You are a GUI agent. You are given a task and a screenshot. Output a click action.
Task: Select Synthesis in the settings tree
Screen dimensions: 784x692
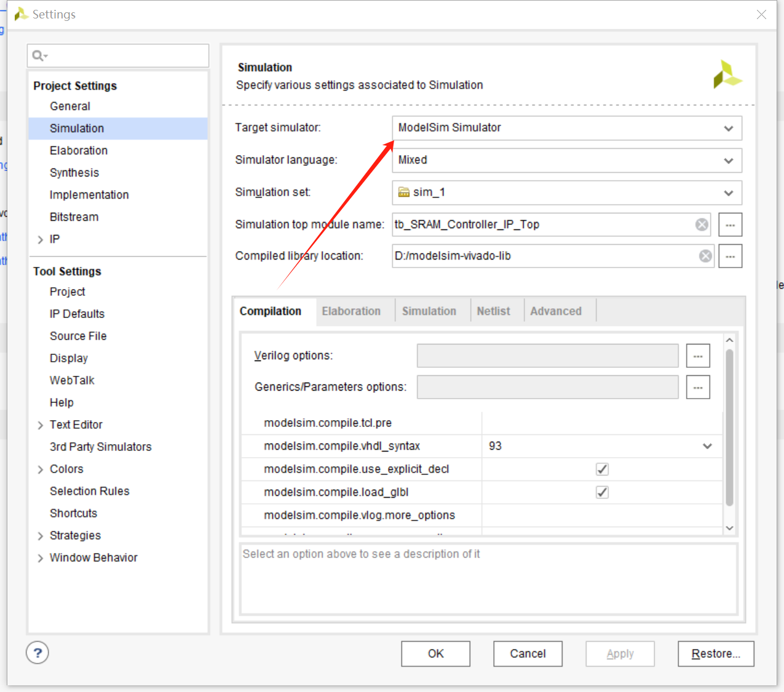pos(74,173)
